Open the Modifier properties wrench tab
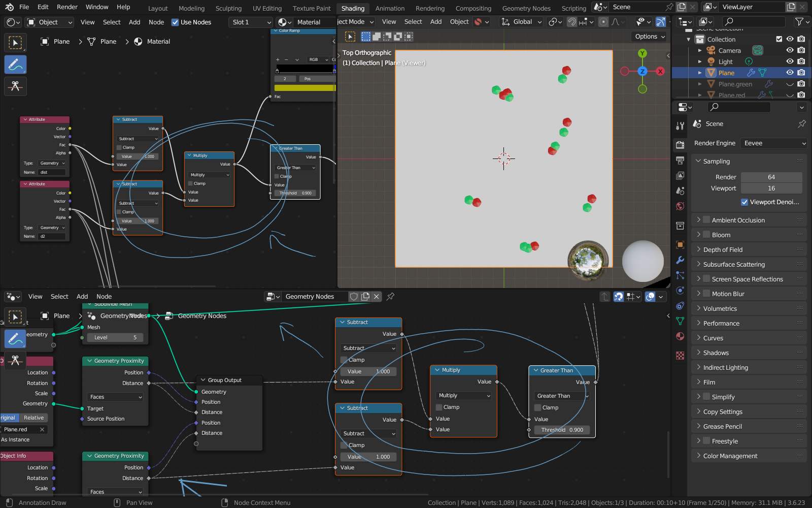This screenshot has height=508, width=812. coord(680,260)
